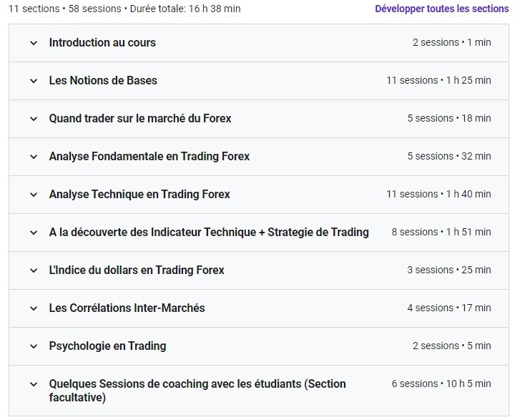Screen dimensions: 520x420
Task: Toggle chevron beside Psychologie en Trading
Action: coord(33,346)
